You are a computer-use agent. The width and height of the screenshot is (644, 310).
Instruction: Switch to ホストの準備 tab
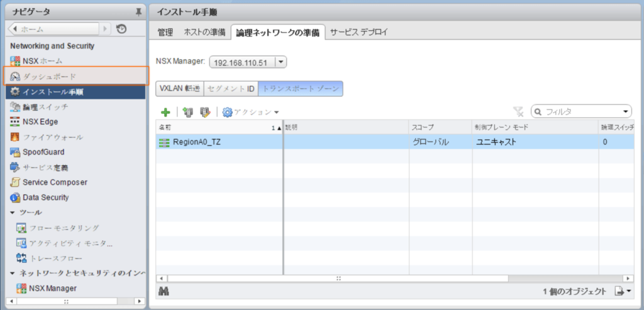click(204, 32)
